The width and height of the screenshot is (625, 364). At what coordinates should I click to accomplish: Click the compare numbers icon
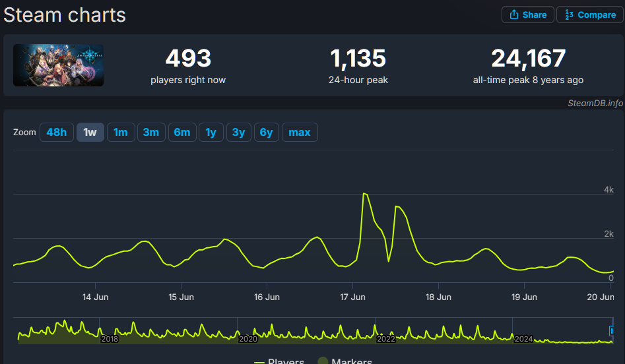coord(569,15)
